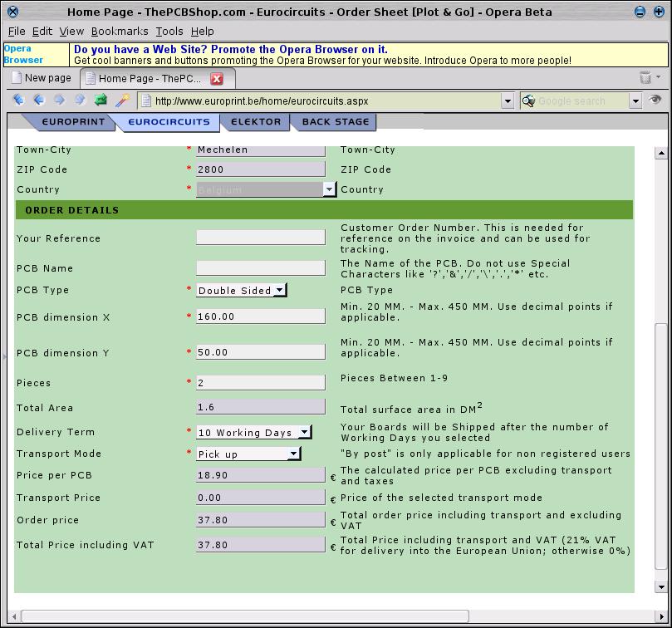Click the Forward arrow icon
Viewport: 672px width, 628px height.
(59, 100)
